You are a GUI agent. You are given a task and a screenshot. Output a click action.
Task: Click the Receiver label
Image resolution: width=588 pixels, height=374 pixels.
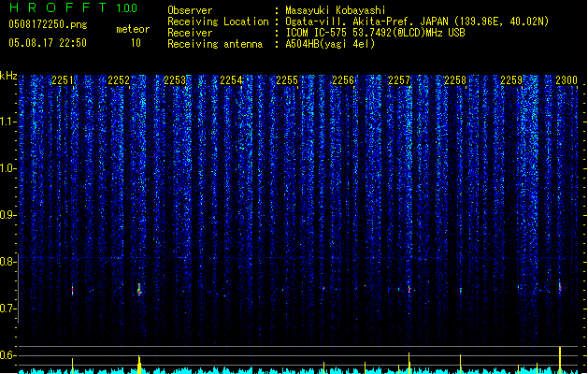coord(190,33)
